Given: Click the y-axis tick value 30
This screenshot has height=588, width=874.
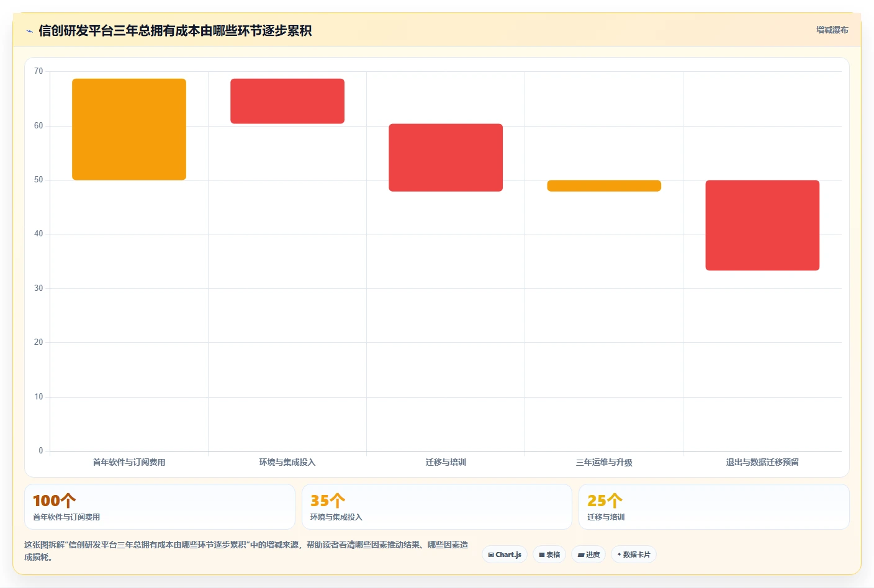Looking at the screenshot, I should click(x=38, y=288).
